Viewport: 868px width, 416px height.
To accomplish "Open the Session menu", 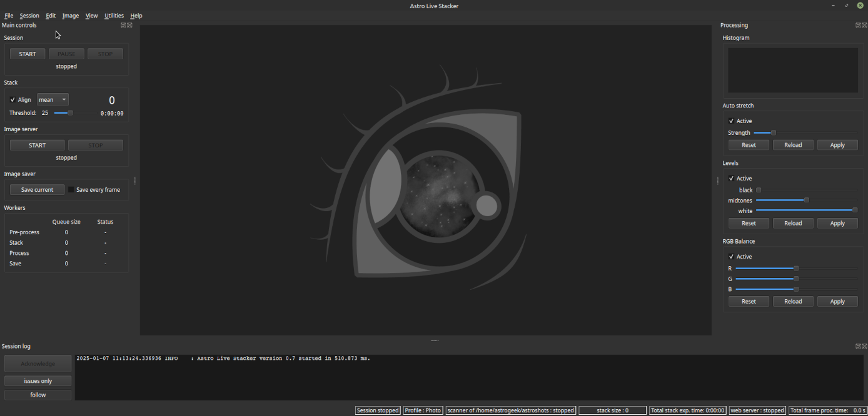I will tap(29, 16).
